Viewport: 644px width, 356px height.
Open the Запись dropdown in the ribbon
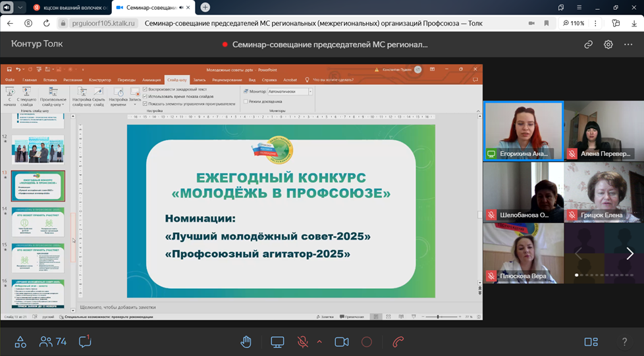[135, 97]
